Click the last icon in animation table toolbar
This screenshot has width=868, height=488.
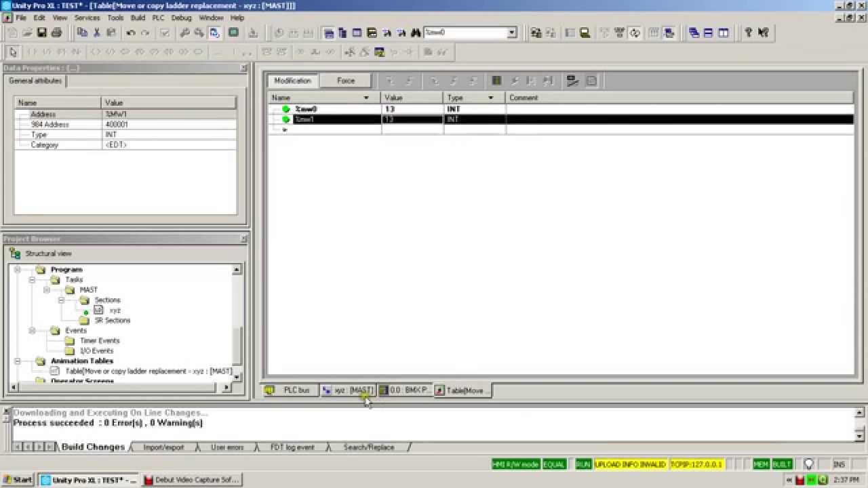(591, 81)
